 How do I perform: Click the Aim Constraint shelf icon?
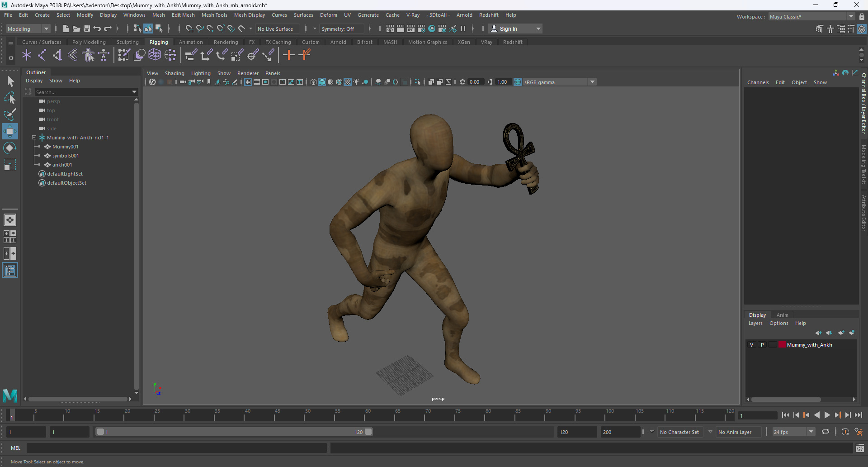[x=252, y=55]
